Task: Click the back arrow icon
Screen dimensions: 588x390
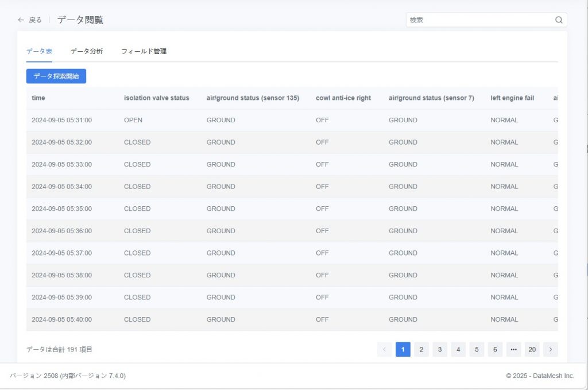Action: [x=21, y=20]
